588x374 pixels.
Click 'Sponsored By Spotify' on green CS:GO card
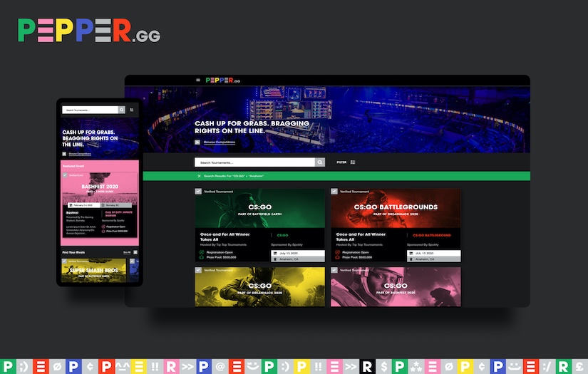pyautogui.click(x=287, y=245)
